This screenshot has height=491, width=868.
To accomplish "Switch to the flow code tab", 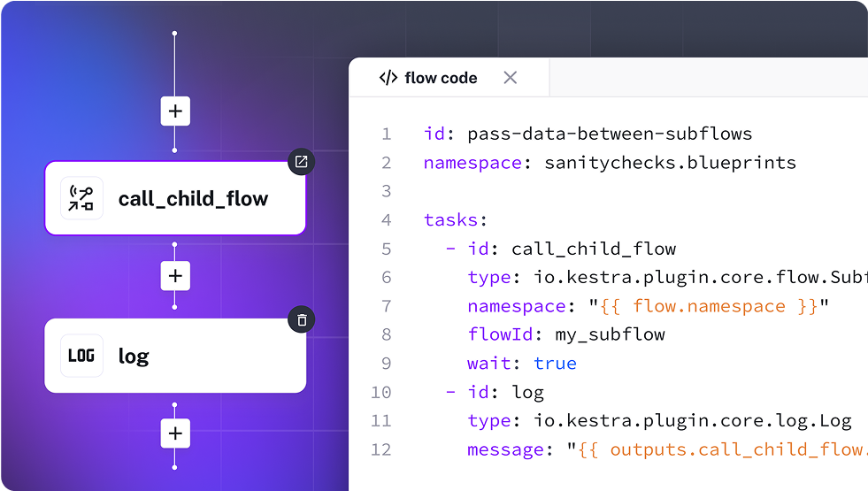I will tap(441, 78).
